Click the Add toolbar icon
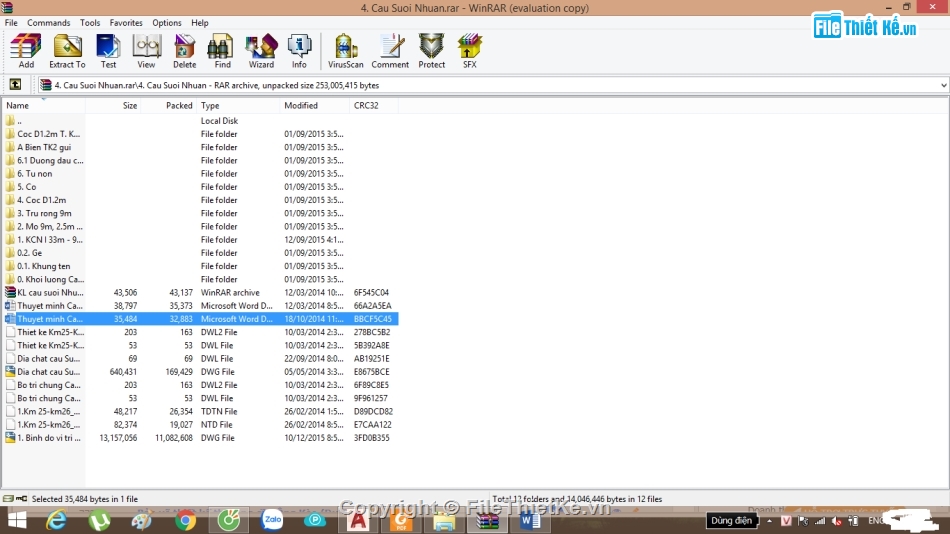Image resolution: width=950 pixels, height=534 pixels. (25, 51)
